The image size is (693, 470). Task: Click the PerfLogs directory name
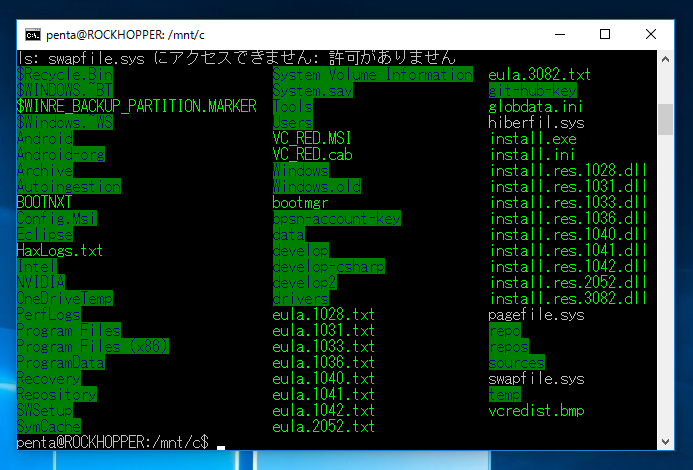point(49,314)
